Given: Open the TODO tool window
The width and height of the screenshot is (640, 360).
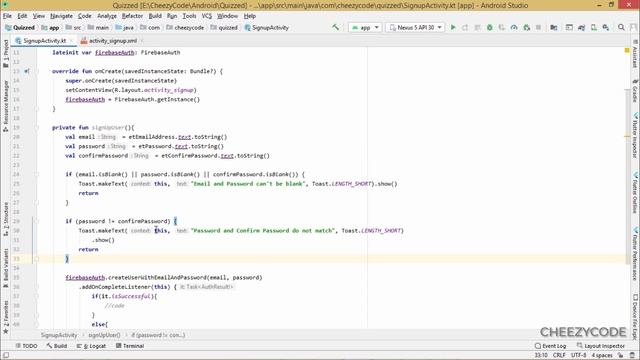Looking at the screenshot, I should pyautogui.click(x=26, y=346).
